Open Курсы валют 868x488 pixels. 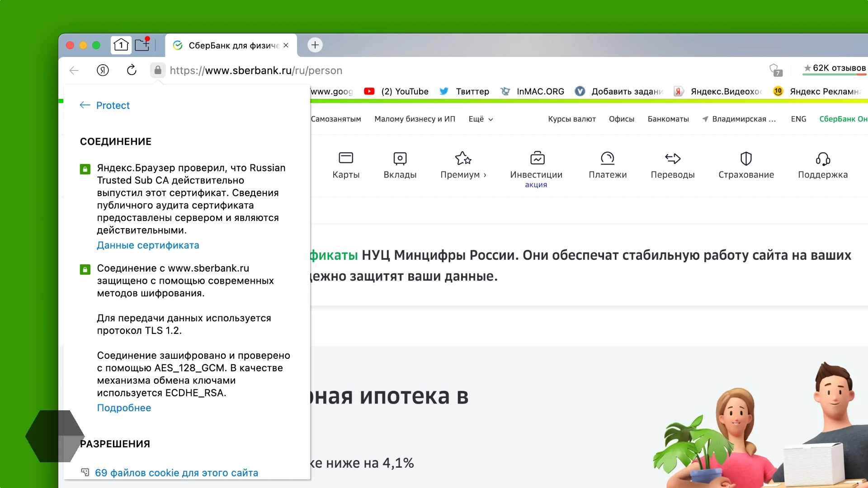point(572,119)
